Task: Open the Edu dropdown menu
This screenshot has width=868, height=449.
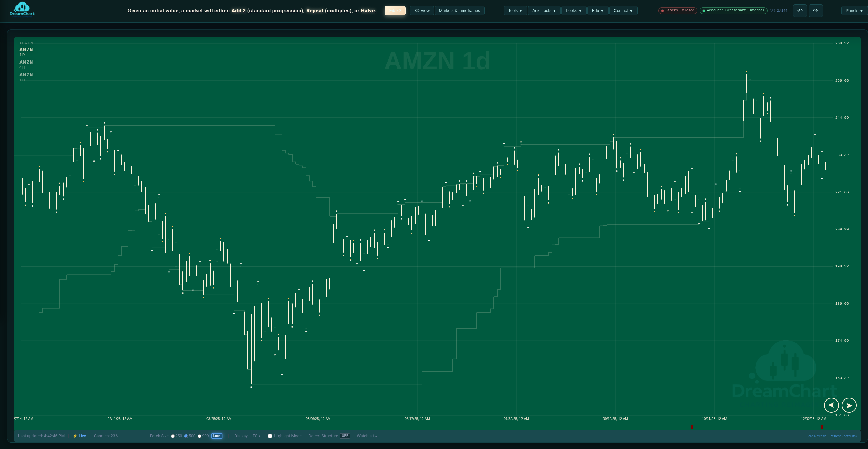Action: coord(598,11)
